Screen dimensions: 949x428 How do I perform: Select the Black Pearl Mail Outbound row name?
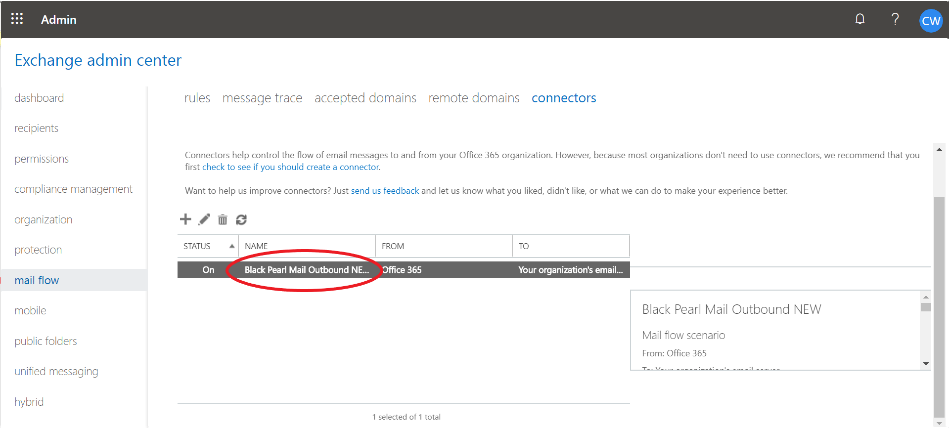(x=306, y=270)
